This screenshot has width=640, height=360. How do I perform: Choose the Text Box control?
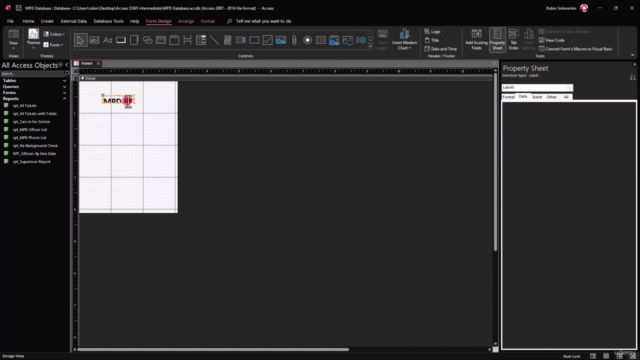[94, 40]
